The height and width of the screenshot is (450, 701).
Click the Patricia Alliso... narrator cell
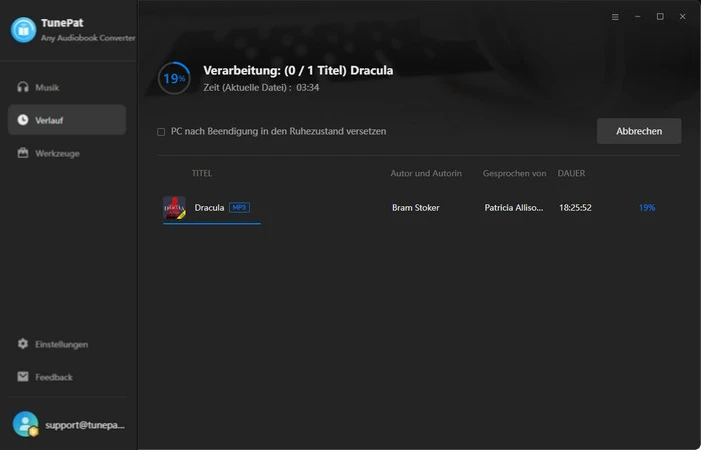[x=514, y=208]
